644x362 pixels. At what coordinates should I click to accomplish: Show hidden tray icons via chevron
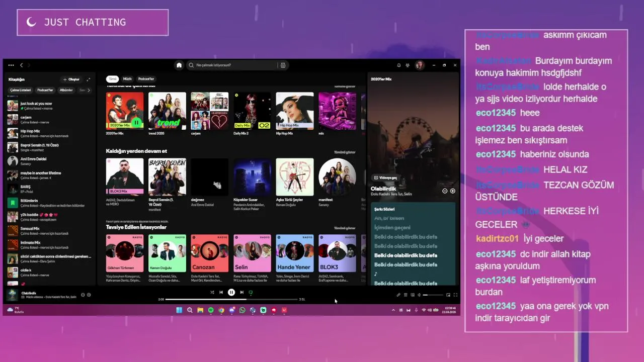point(393,310)
